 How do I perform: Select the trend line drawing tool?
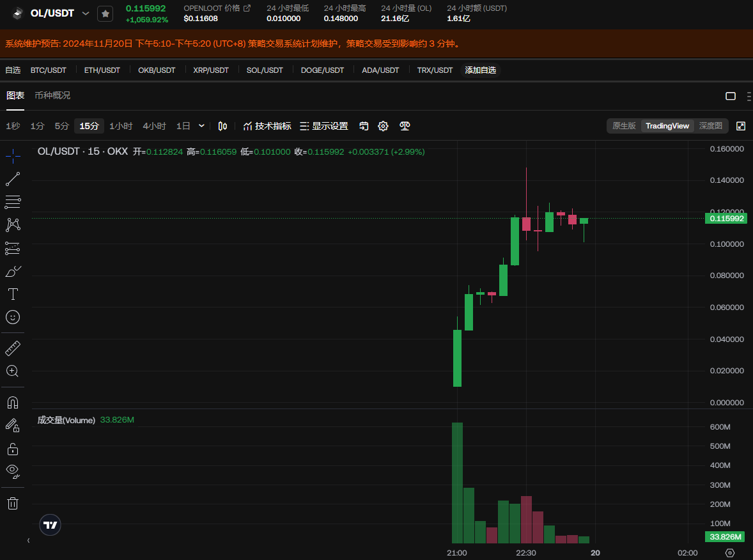click(13, 179)
